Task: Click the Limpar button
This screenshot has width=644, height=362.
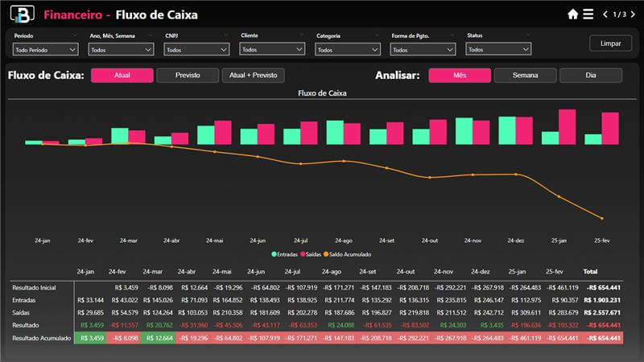Action: [610, 43]
